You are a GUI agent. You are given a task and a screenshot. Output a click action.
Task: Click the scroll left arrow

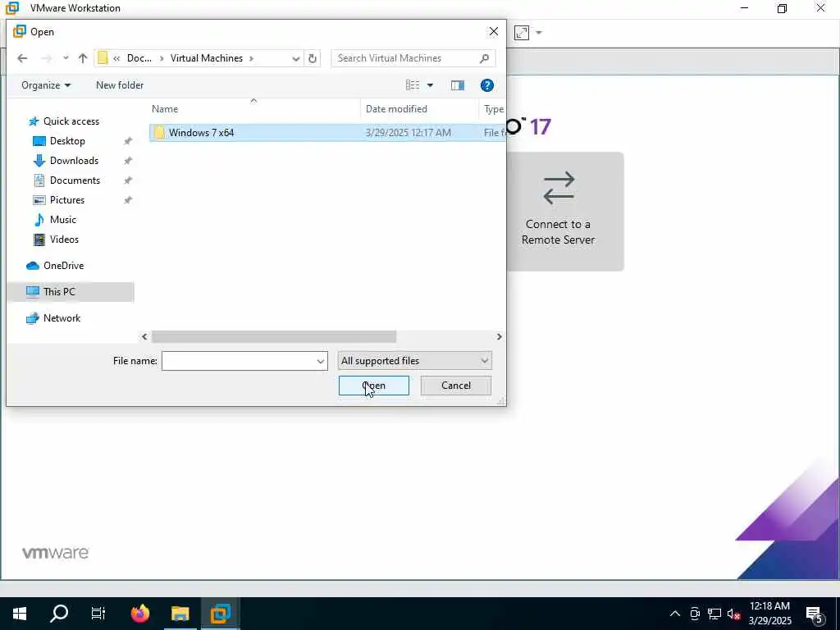144,336
